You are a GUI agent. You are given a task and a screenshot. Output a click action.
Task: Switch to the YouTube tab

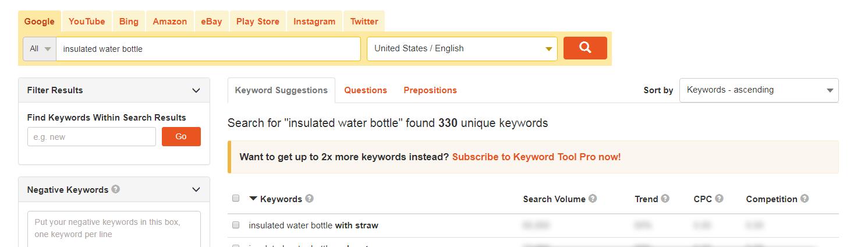[x=87, y=22]
